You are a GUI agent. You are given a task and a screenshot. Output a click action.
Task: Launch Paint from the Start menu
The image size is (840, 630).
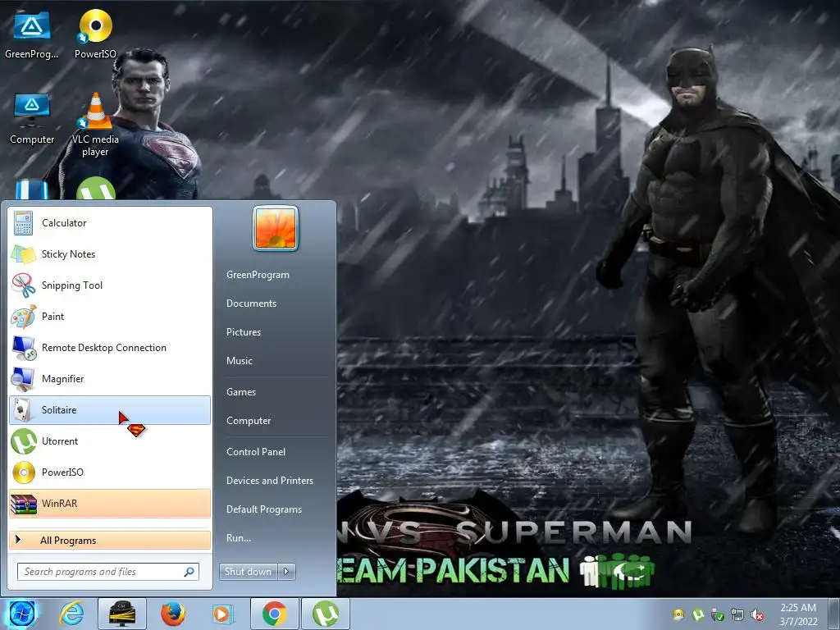click(x=110, y=316)
